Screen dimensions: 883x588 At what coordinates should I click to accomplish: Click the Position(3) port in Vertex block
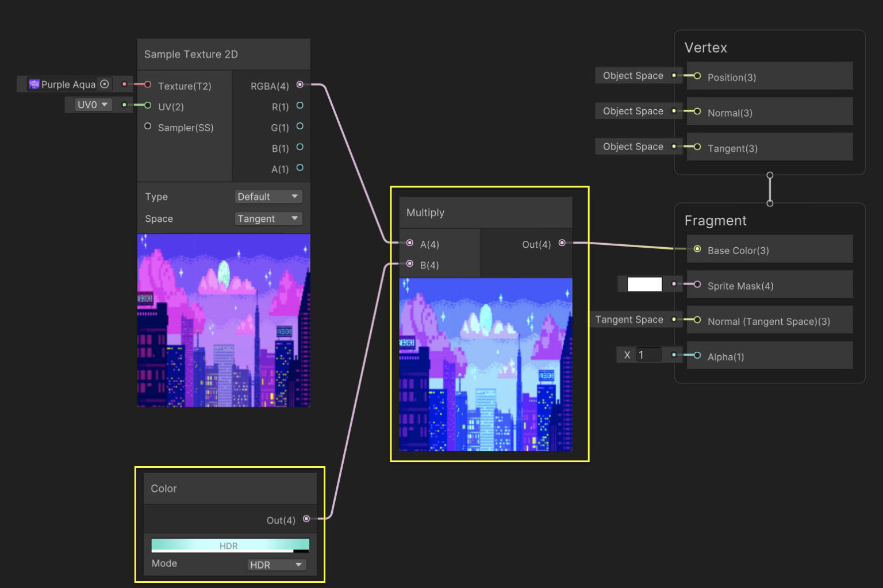[697, 76]
